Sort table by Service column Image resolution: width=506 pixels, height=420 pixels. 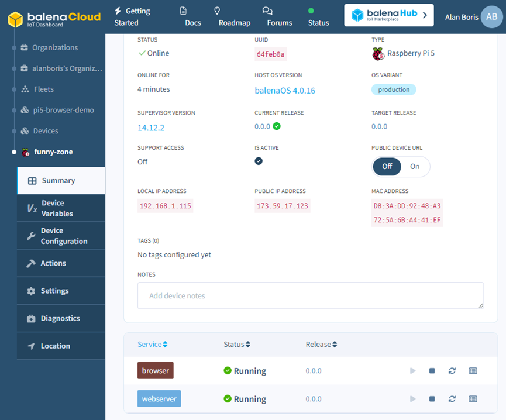152,344
